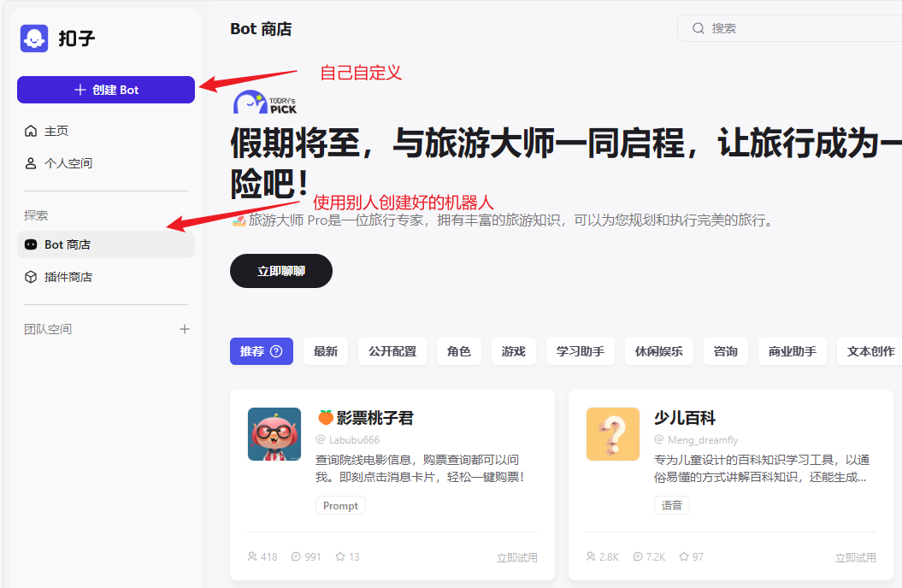This screenshot has height=588, width=902.
Task: Select the 公开配置 category tab
Action: click(x=392, y=351)
